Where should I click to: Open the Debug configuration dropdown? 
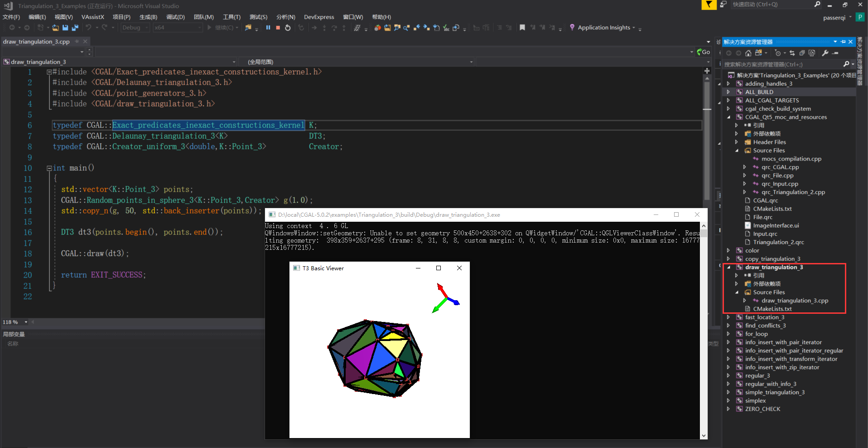[x=135, y=28]
